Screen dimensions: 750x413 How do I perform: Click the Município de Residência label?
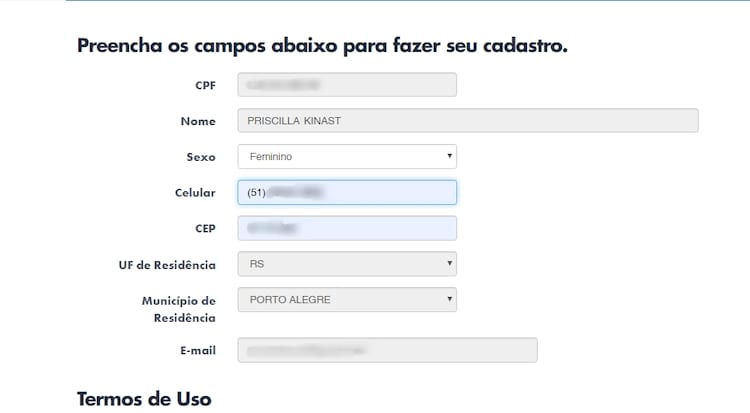179,309
